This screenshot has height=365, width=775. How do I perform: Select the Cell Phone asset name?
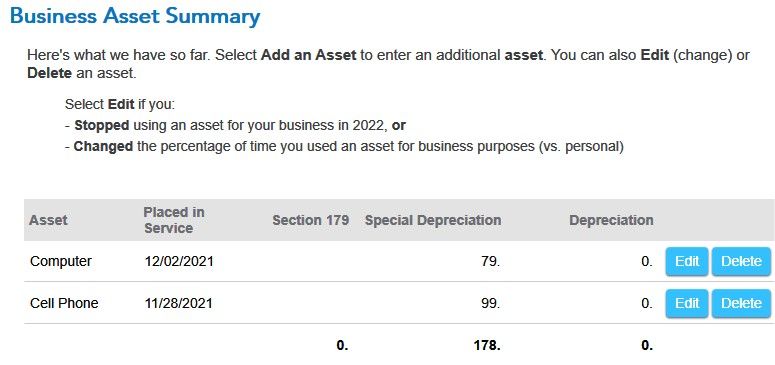click(x=64, y=303)
